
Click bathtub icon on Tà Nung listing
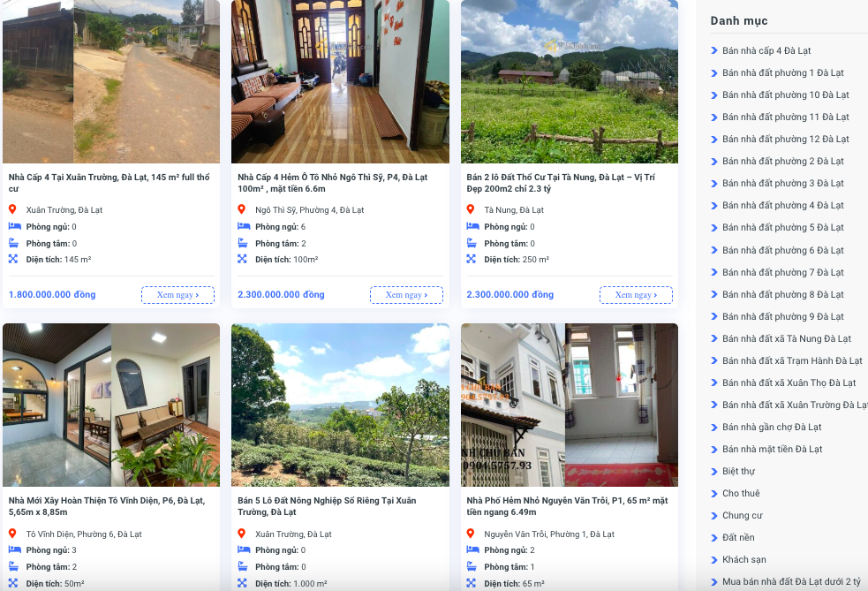[x=472, y=243]
